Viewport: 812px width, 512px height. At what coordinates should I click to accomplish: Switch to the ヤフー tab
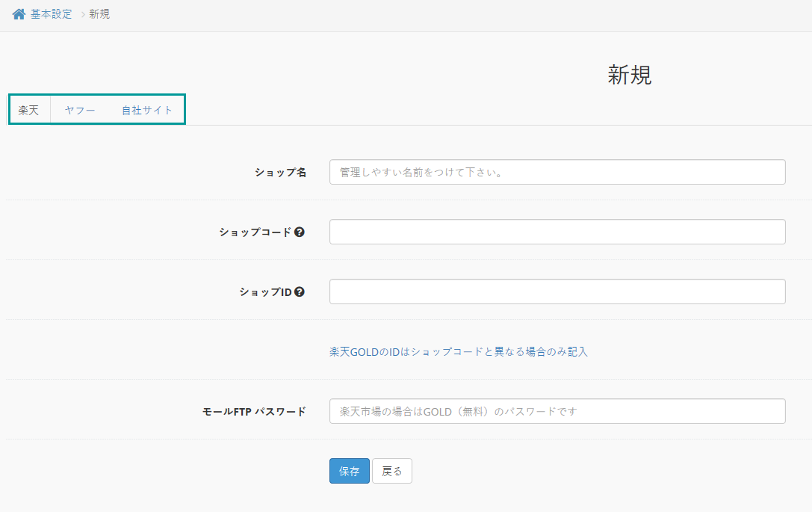pyautogui.click(x=80, y=110)
